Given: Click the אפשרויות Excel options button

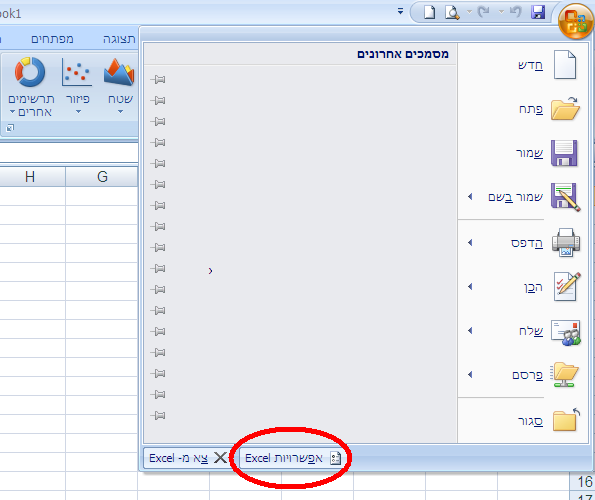Looking at the screenshot, I should 293,458.
